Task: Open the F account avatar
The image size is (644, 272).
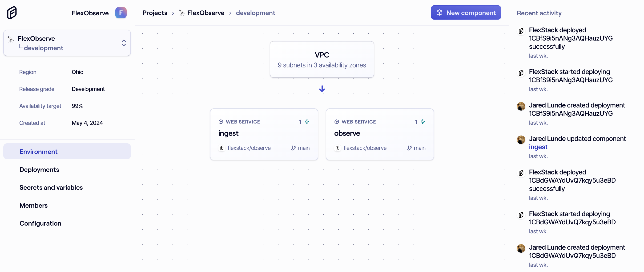Action: coord(121,13)
